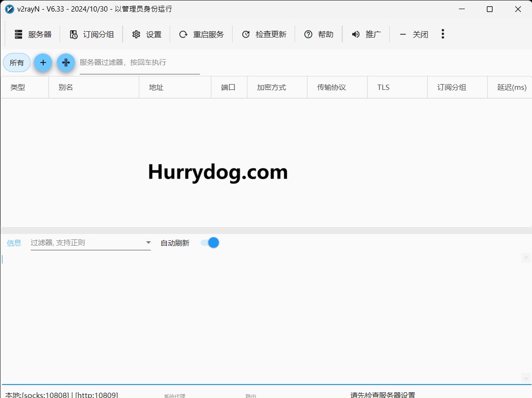Click the auto column width button
Viewport: 532px width, 398px height.
[66, 62]
